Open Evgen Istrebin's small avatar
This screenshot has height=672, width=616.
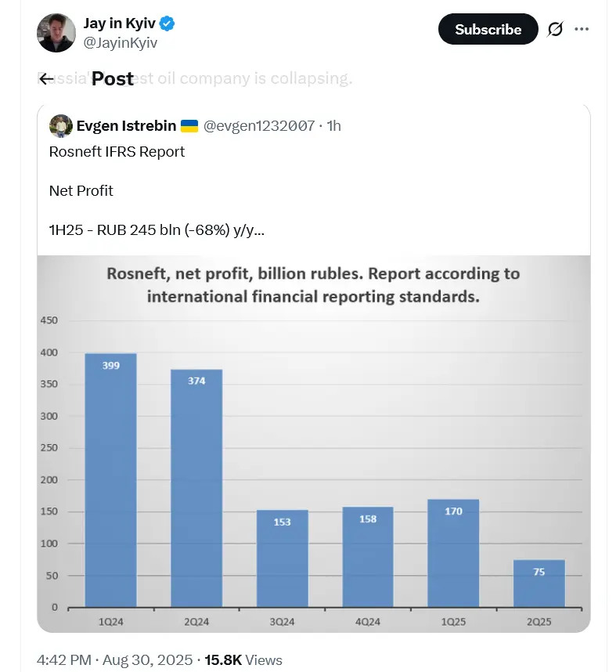[x=61, y=126]
